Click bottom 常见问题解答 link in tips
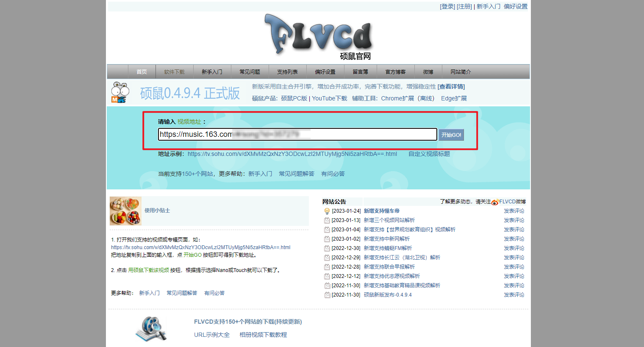This screenshot has height=347, width=644. pos(182,293)
